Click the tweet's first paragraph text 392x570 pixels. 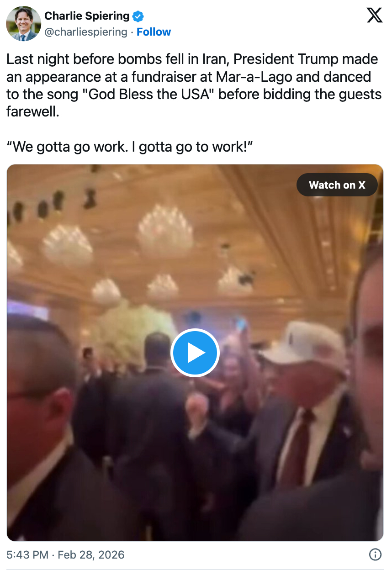click(x=194, y=85)
